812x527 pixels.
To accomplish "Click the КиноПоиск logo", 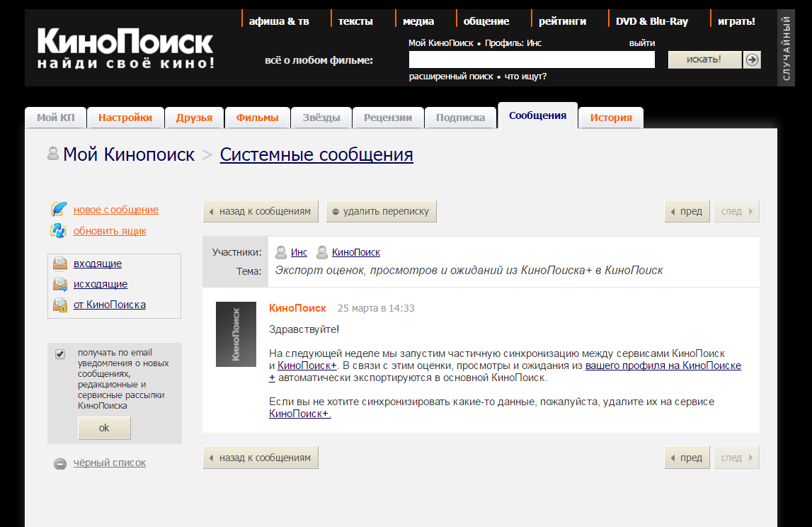I will pos(125,48).
